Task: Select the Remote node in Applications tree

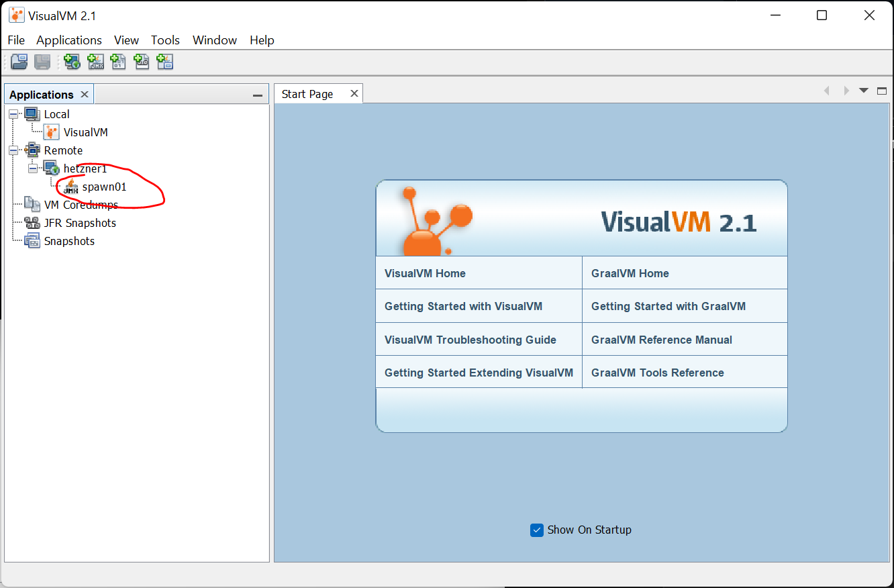Action: pyautogui.click(x=63, y=150)
